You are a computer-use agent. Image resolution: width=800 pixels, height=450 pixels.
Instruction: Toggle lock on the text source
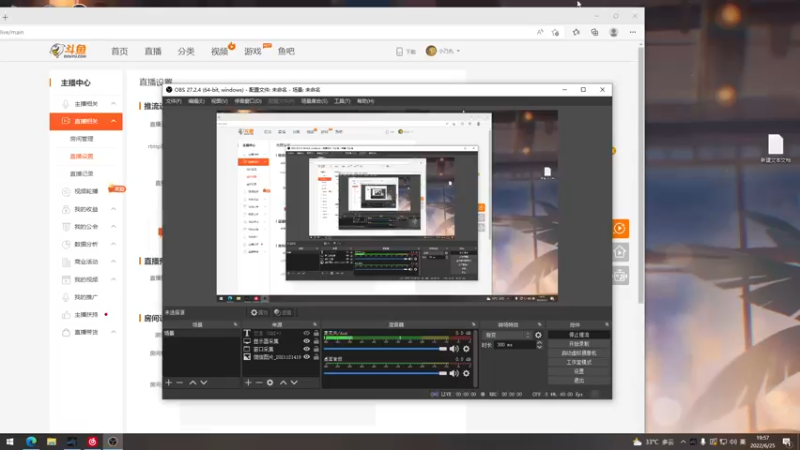316,333
